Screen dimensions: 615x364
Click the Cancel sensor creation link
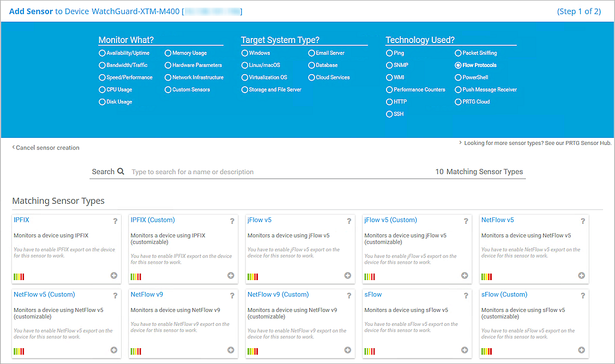45,148
